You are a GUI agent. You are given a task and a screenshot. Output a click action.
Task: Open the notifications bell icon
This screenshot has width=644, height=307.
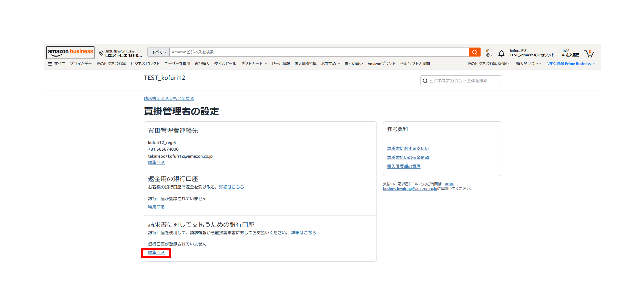point(501,53)
